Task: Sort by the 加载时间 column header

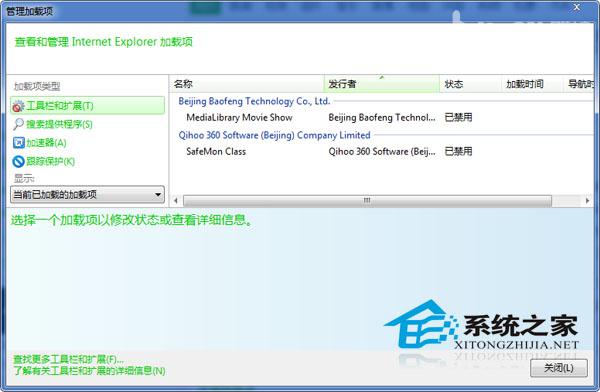Action: pyautogui.click(x=532, y=84)
